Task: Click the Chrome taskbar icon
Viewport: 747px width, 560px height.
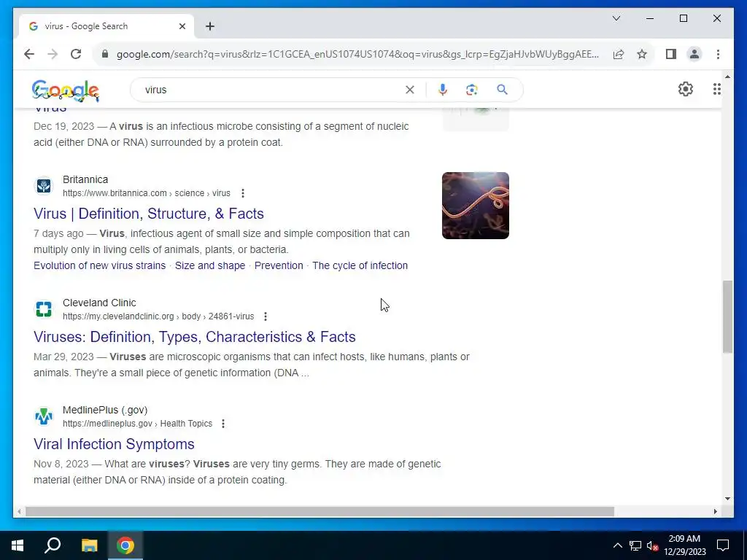Action: [125, 545]
